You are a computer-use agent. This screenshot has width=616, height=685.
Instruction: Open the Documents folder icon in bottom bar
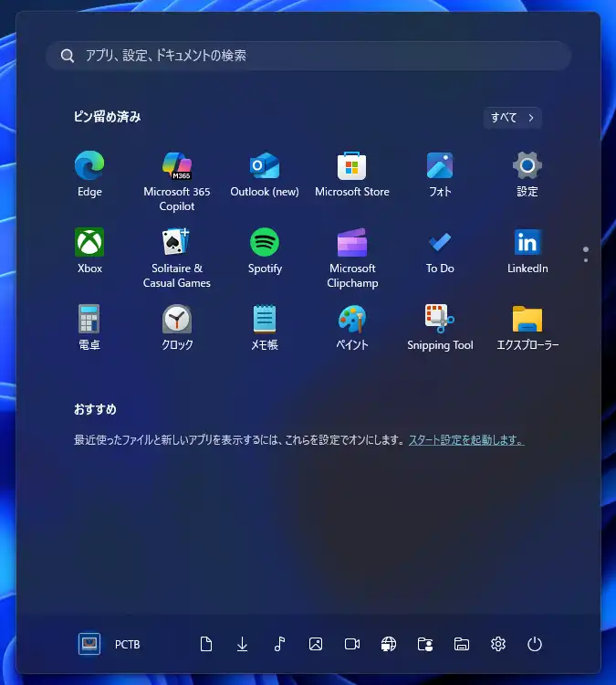(205, 644)
